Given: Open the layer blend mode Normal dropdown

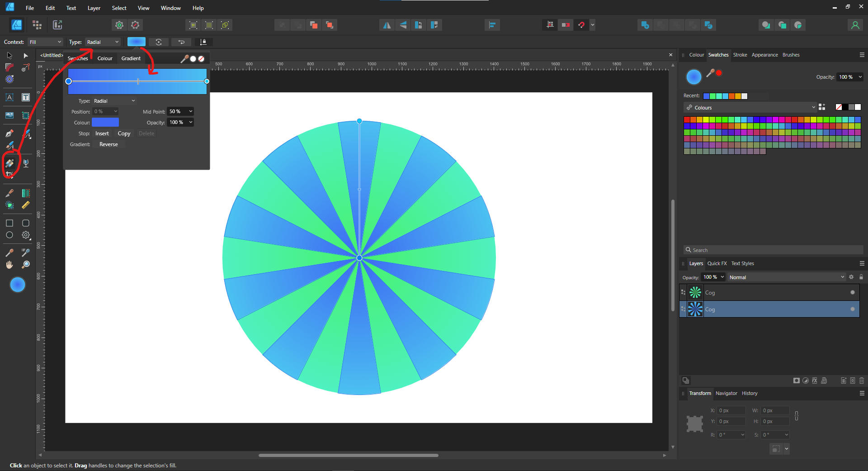Looking at the screenshot, I should point(787,277).
